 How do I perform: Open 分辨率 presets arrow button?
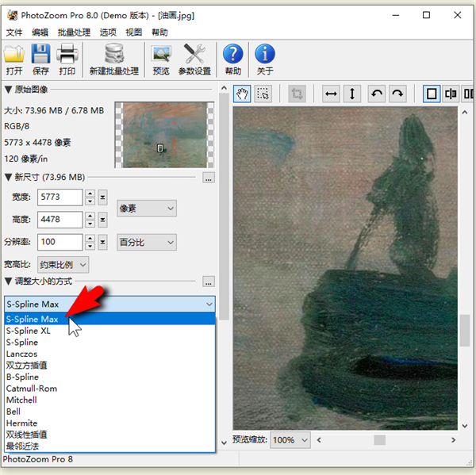(x=102, y=242)
